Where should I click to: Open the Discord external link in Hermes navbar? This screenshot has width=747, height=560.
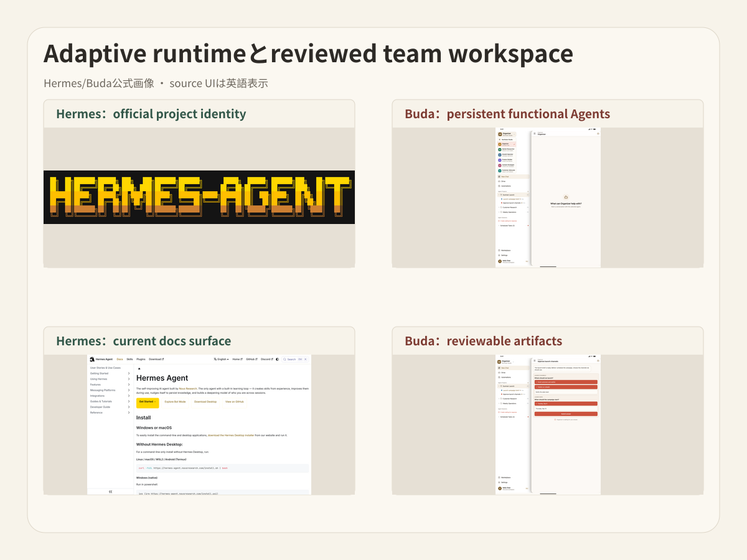point(267,359)
